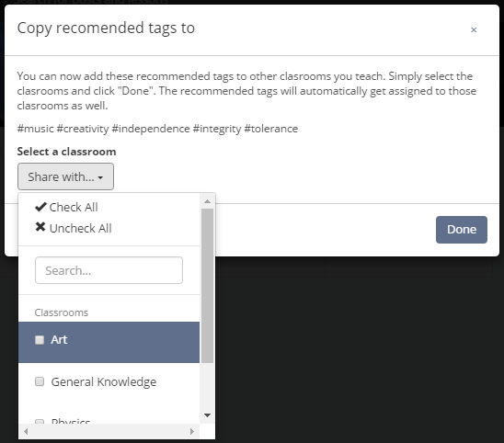Click the scroll up arrow in dropdown list

coord(207,201)
